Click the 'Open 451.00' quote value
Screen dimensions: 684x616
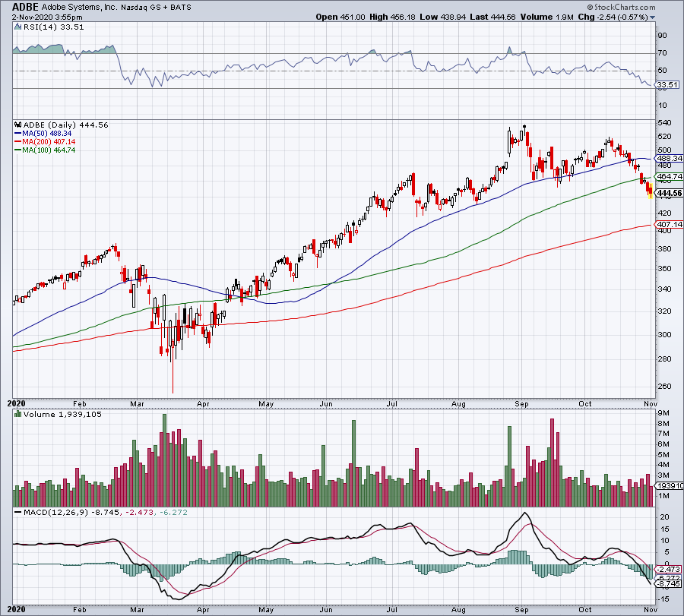pyautogui.click(x=340, y=17)
